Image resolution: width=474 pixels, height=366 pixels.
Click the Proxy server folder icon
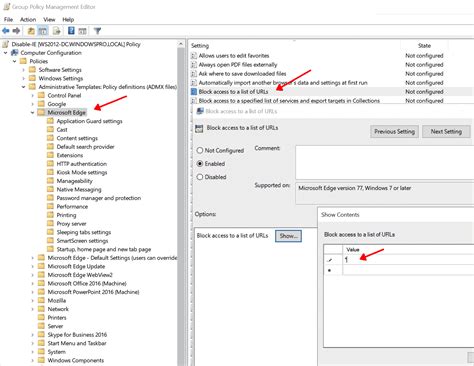coord(50,224)
